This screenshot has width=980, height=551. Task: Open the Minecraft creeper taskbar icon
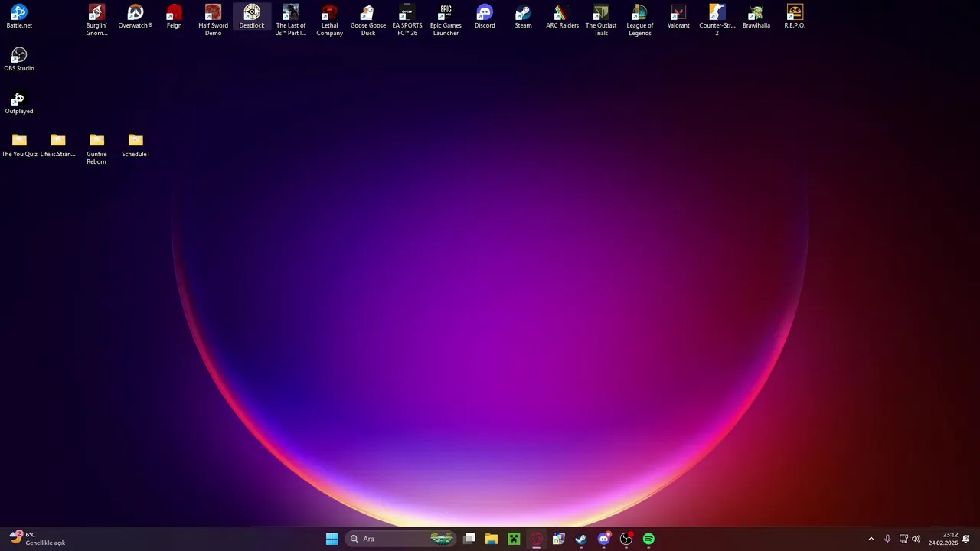514,539
